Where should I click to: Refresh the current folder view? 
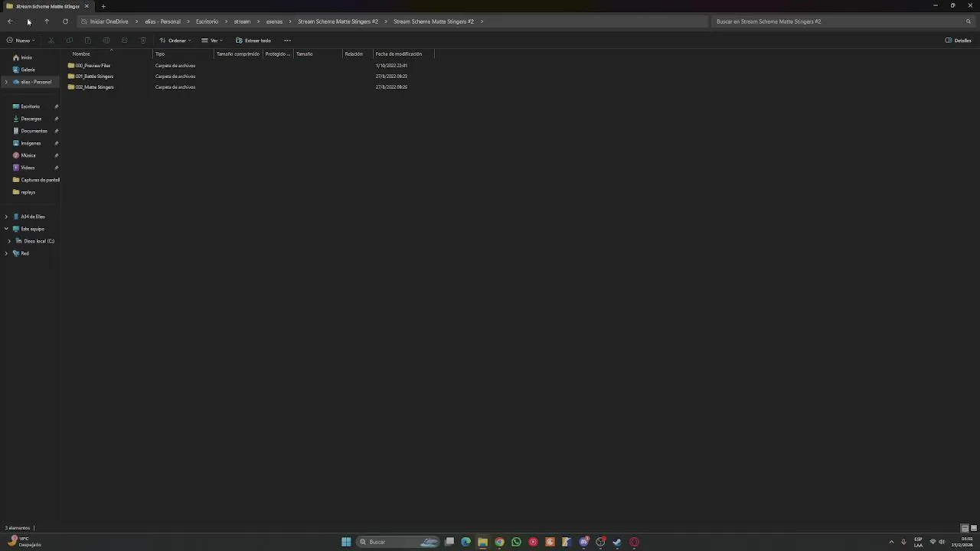[65, 21]
